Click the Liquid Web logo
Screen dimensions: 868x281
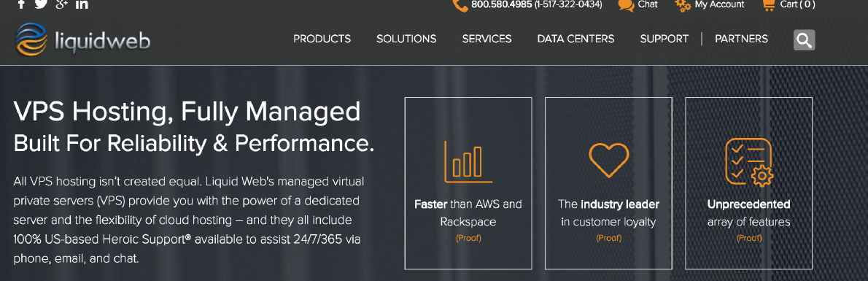83,40
